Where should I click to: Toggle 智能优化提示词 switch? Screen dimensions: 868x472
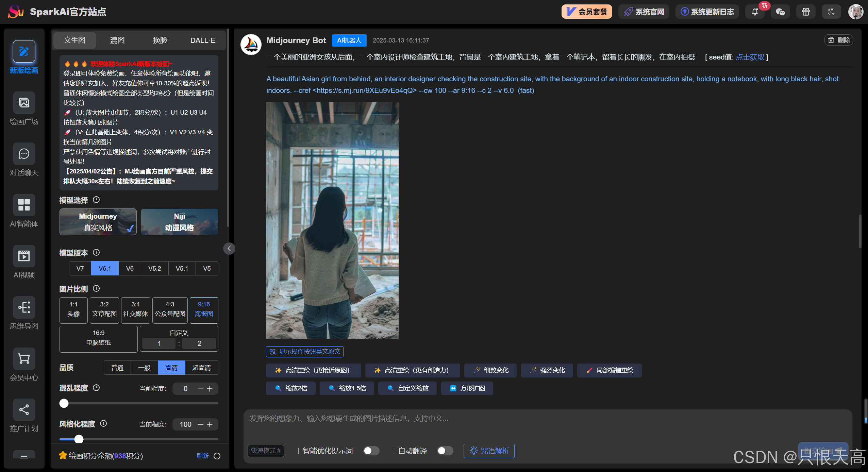[371, 451]
